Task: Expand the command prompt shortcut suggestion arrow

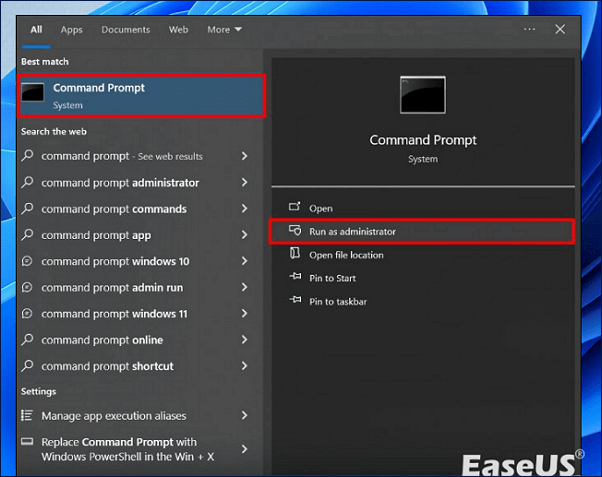Action: tap(244, 366)
